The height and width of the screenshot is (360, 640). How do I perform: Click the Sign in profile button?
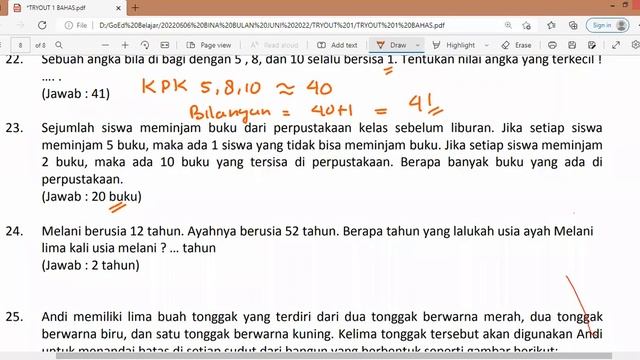point(607,25)
